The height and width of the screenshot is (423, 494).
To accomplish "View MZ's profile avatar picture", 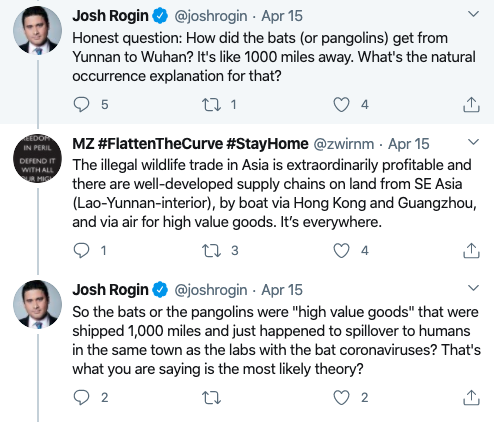I will click(x=37, y=158).
